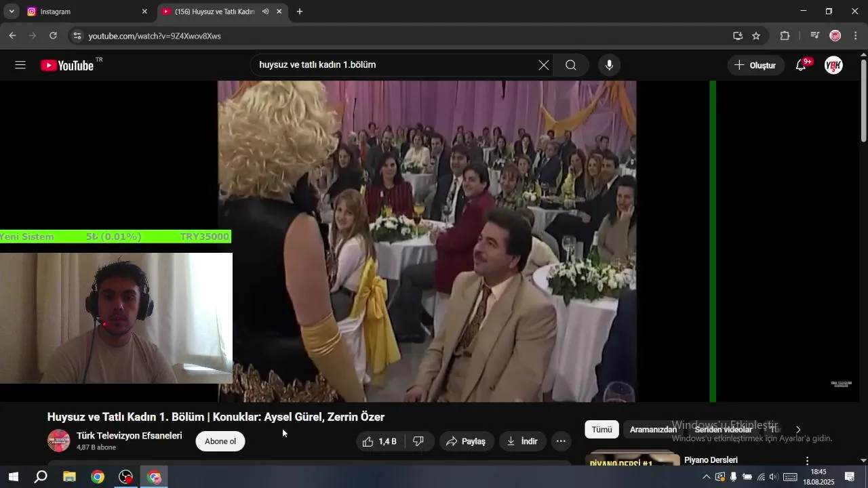Open Chrome three-dot menu

(856, 36)
